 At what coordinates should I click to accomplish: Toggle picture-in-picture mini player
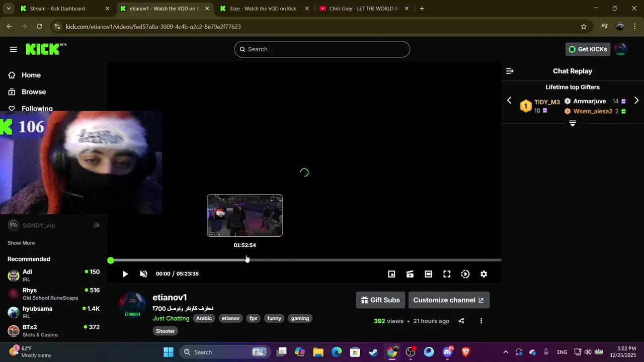(391, 274)
